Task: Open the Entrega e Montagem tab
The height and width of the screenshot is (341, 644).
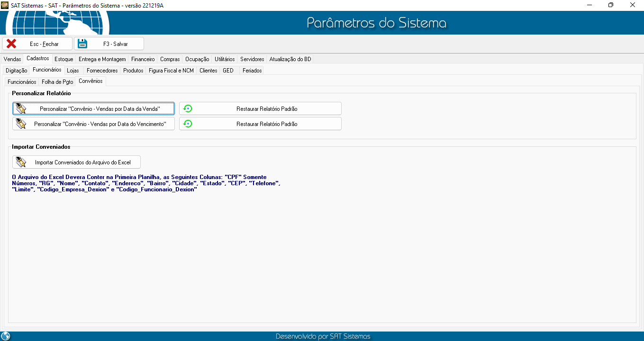Action: (102, 59)
